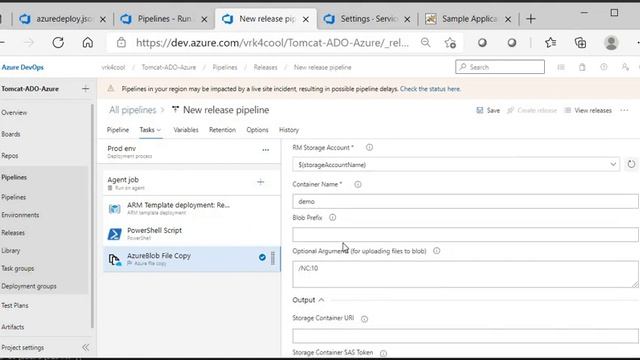Switch to the Pipeline tab
Screen dimensions: 640x360
(x=118, y=130)
